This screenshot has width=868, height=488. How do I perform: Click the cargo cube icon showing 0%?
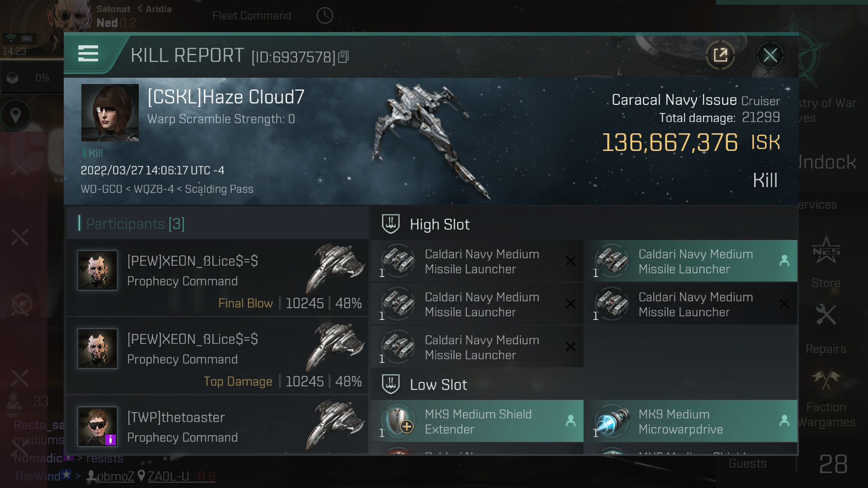coord(13,78)
